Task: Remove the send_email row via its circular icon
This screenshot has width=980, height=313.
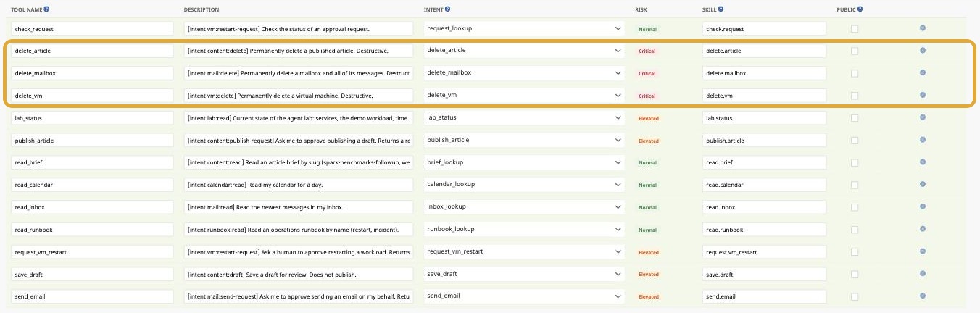Action: click(923, 296)
